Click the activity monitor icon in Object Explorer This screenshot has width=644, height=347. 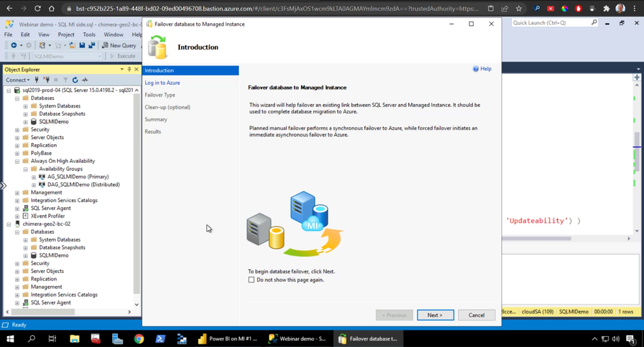tap(84, 80)
